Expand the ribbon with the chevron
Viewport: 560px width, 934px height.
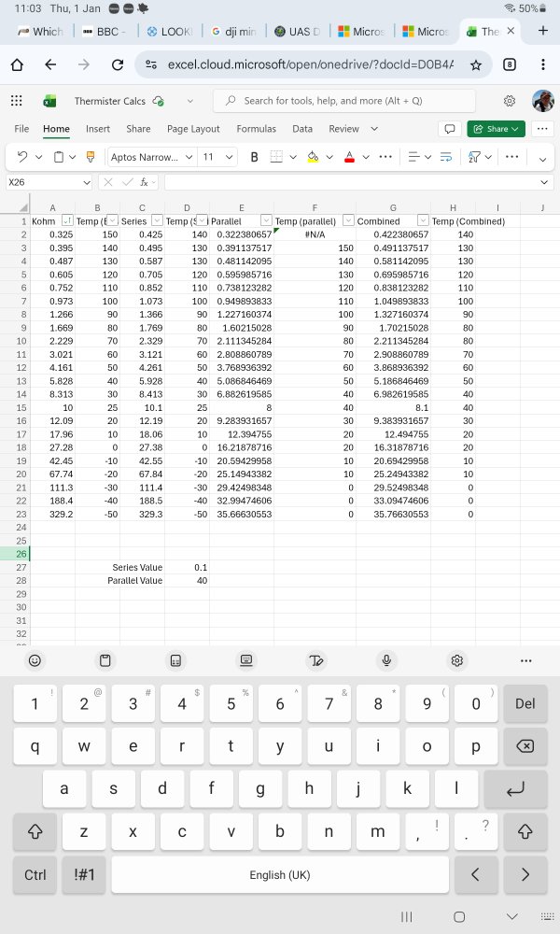click(x=543, y=159)
